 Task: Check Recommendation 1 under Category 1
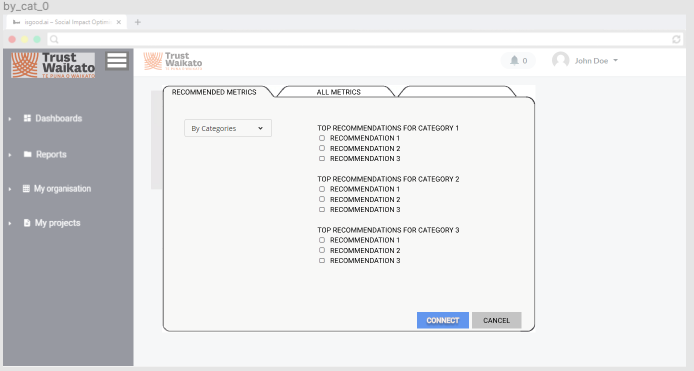coord(322,138)
